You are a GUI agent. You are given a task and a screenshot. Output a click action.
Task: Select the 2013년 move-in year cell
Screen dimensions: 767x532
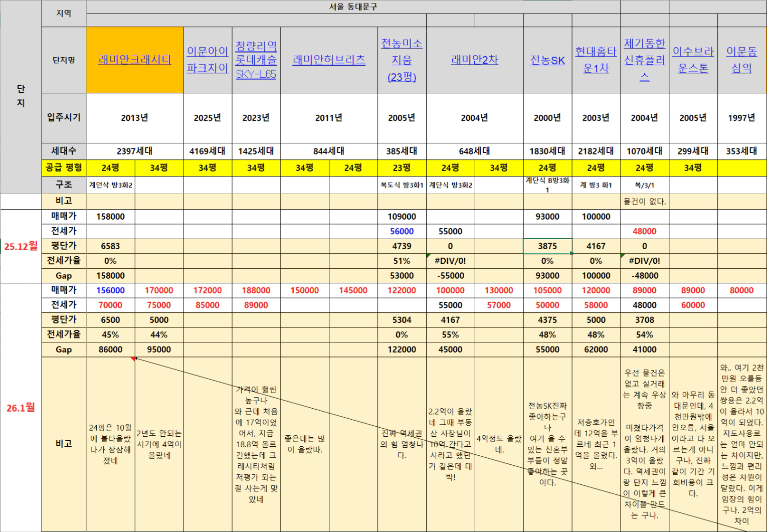(x=135, y=118)
